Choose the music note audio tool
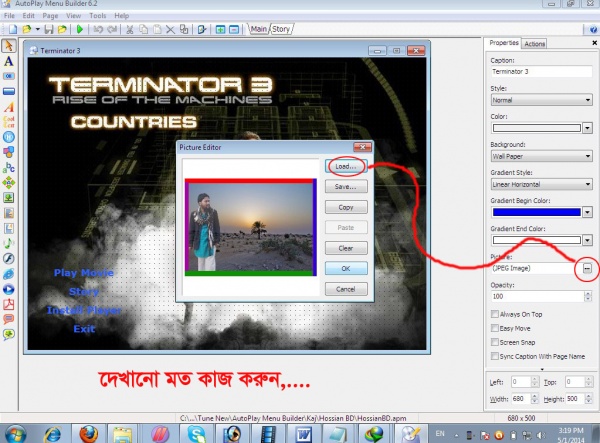 [x=9, y=243]
